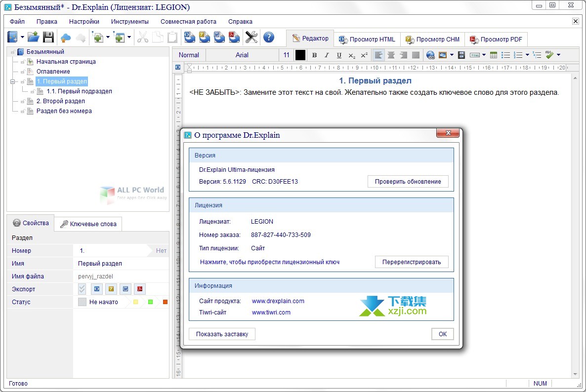Switch to Просмотр PDF tab
The width and height of the screenshot is (586, 392).
(x=496, y=39)
